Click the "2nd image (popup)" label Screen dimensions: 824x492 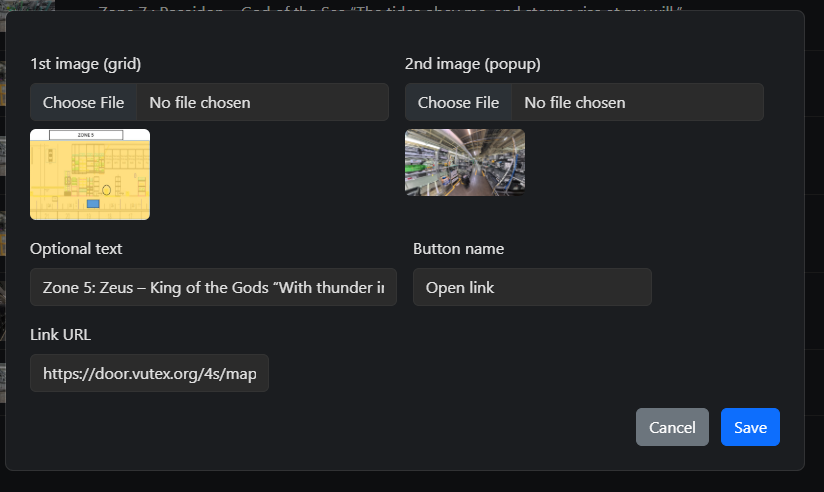tap(473, 64)
